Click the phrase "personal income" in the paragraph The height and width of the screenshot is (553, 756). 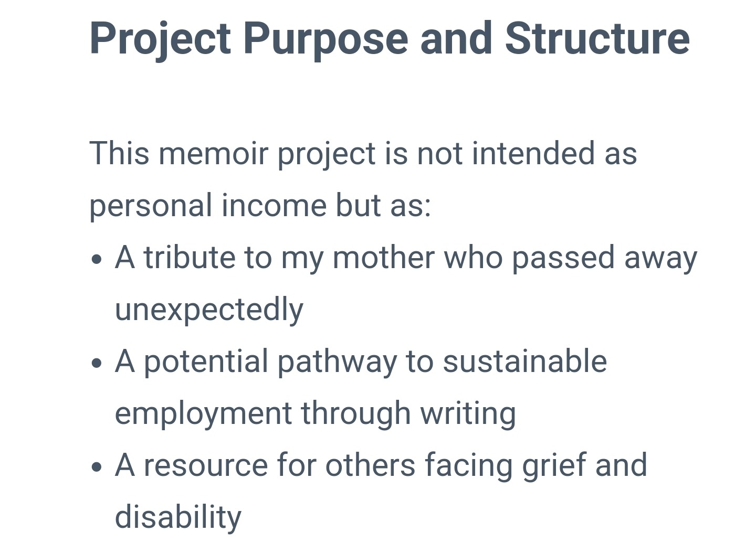tap(207, 205)
